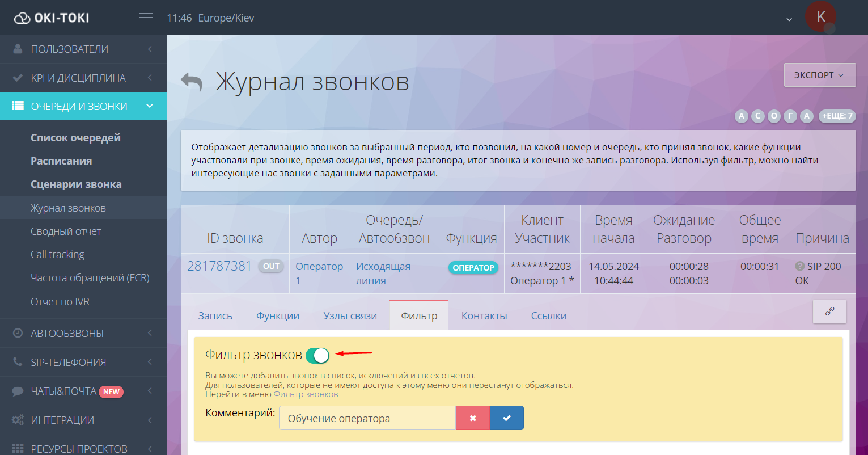Click the question mark beside SIP 200 OK
The height and width of the screenshot is (455, 868).
pos(800,266)
